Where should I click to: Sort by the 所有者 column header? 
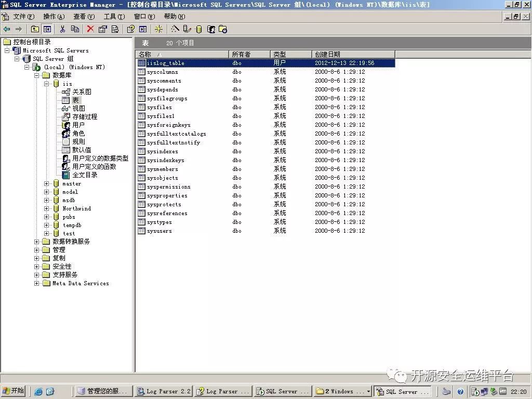[250, 54]
